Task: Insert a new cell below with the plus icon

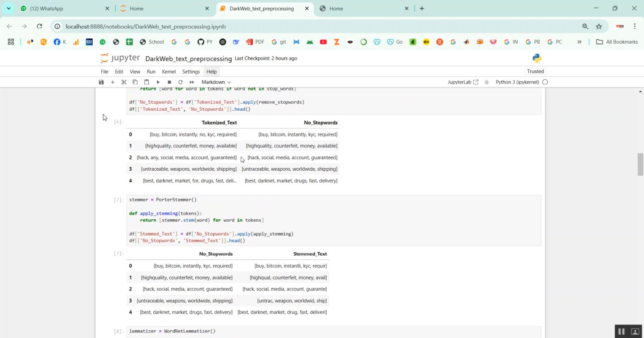Action: (112, 82)
